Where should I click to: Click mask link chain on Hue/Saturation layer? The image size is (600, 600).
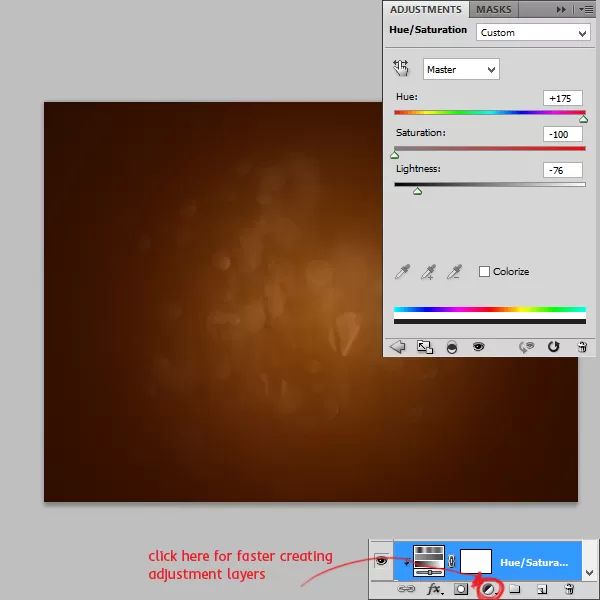coord(452,561)
